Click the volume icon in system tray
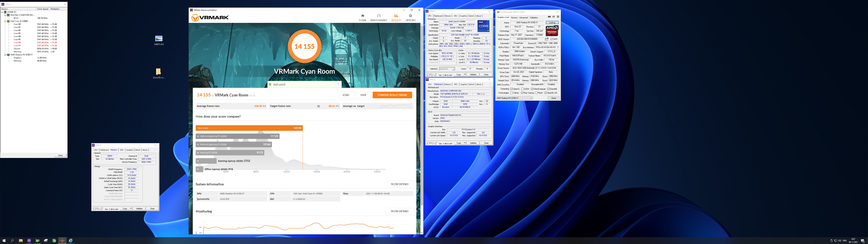Viewport: 868px width, 244px height. pyautogui.click(x=840, y=241)
